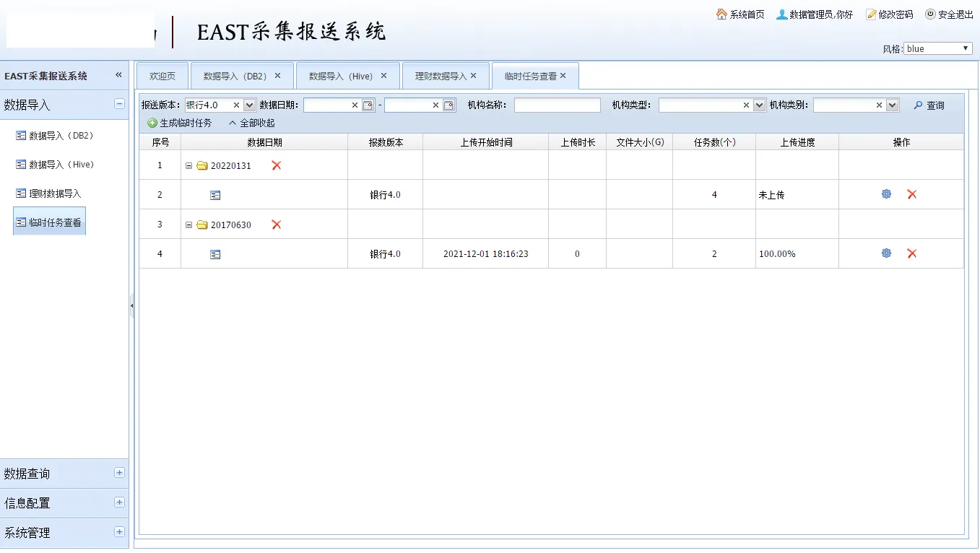Expand the 数据查询 sidebar section
The image size is (980, 553).
pyautogui.click(x=119, y=473)
